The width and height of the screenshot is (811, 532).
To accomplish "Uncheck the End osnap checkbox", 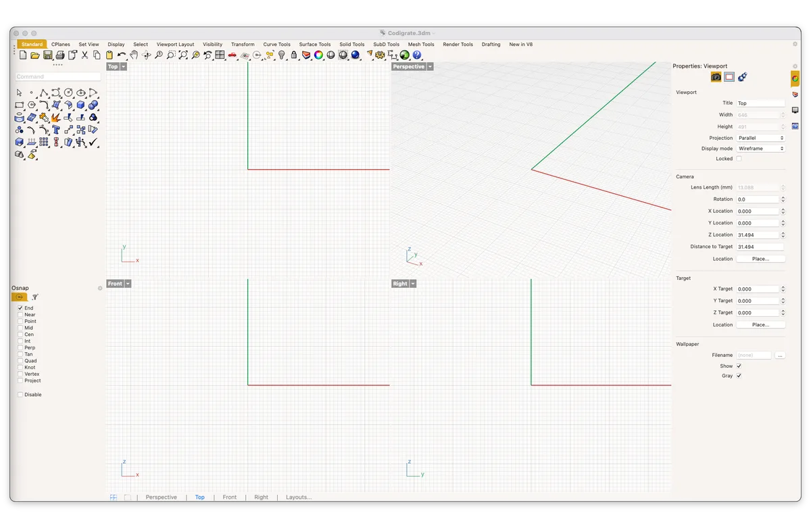I will pos(20,308).
